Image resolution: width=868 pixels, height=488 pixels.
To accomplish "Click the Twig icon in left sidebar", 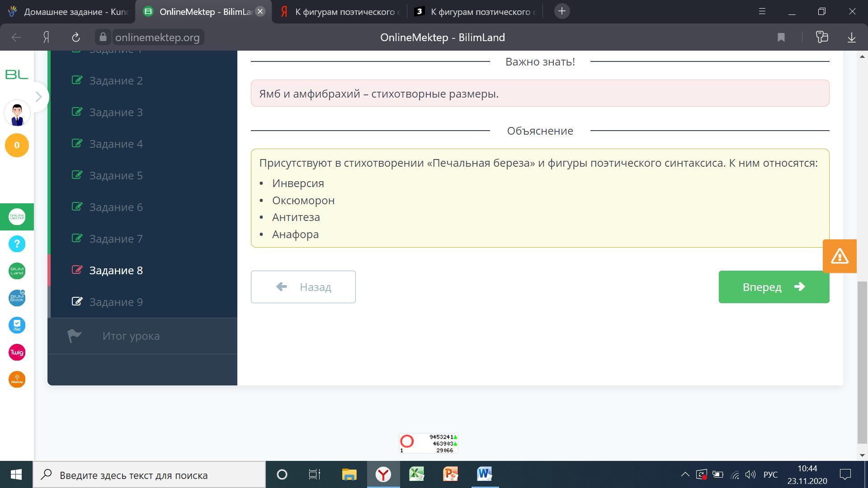I will (x=17, y=352).
